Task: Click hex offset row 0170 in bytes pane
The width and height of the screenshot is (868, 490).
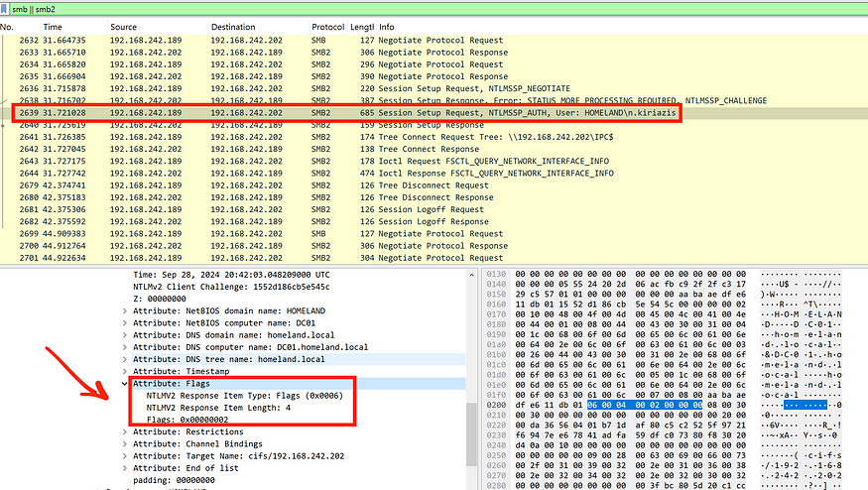Action: [497, 314]
